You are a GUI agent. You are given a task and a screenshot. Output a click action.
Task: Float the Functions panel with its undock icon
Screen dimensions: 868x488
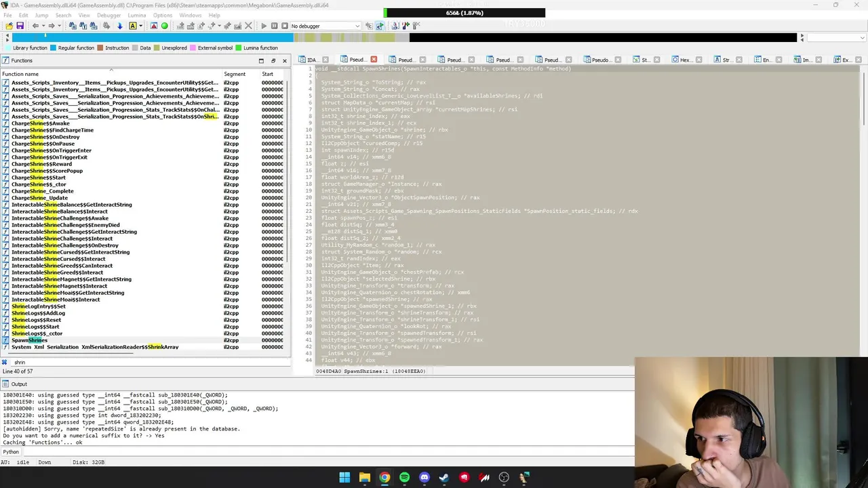click(x=273, y=60)
